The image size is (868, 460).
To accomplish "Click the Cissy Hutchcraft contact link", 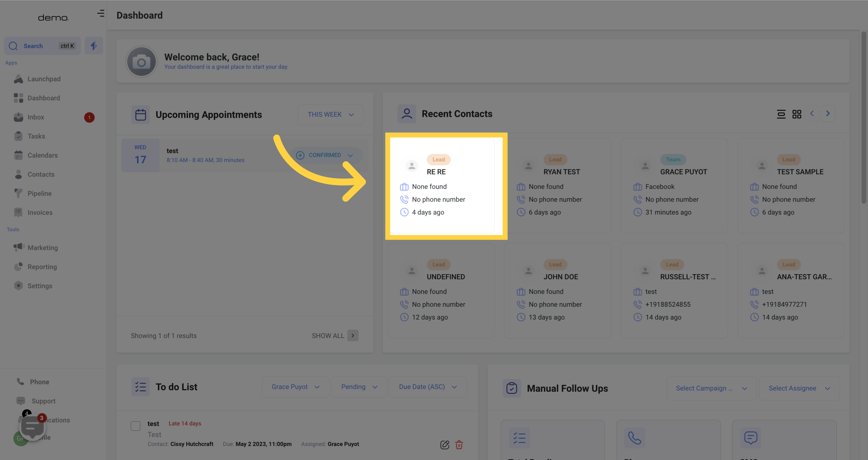I will pos(192,444).
